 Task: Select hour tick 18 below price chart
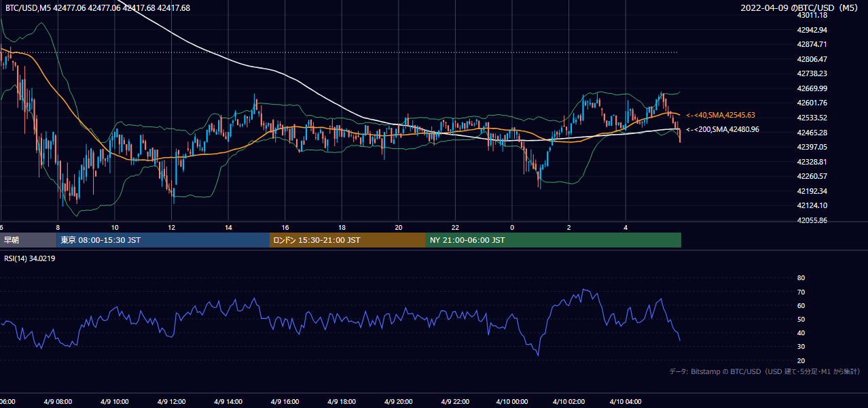coord(342,228)
